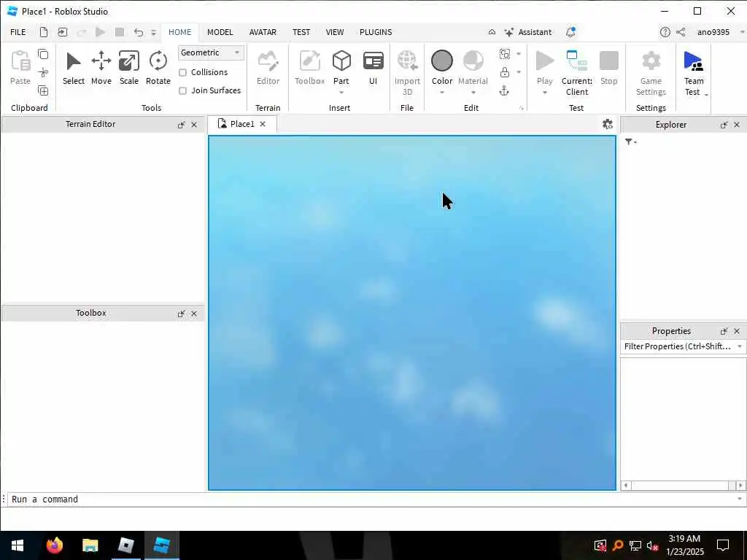Click the Paste clipboard icon
This screenshot has height=560, width=747.
click(x=20, y=61)
